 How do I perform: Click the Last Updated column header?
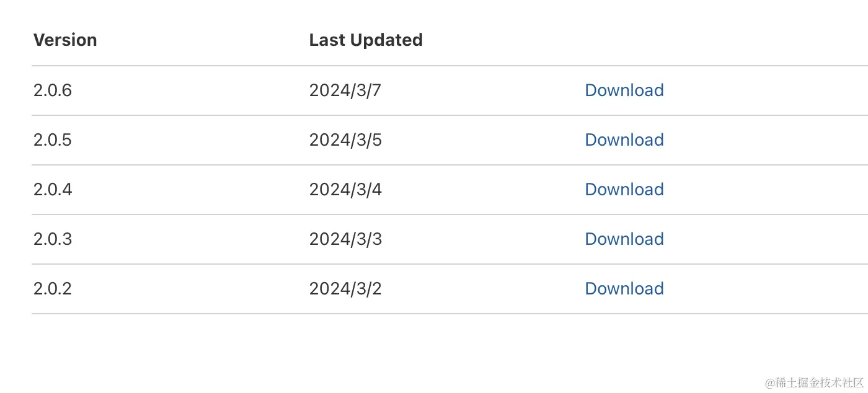[366, 40]
